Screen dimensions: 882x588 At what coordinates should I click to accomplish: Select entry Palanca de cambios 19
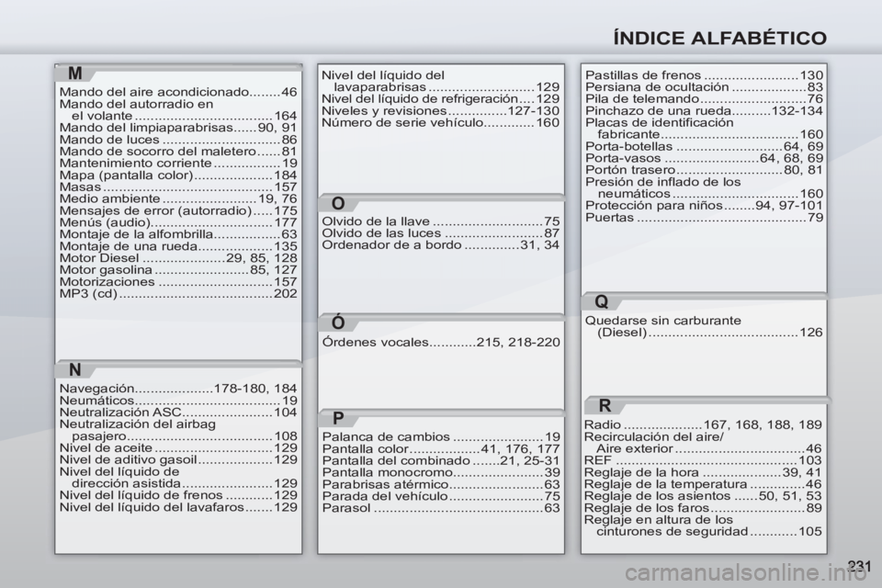pyautogui.click(x=441, y=437)
